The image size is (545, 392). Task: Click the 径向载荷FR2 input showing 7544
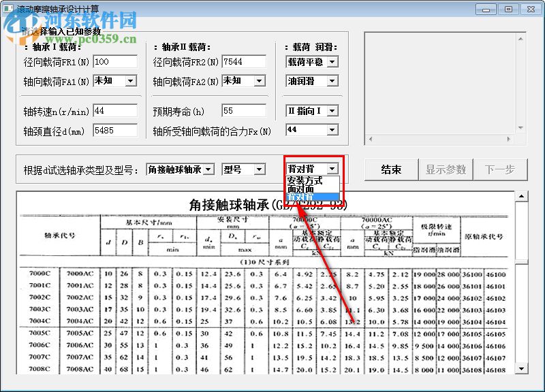coord(245,61)
